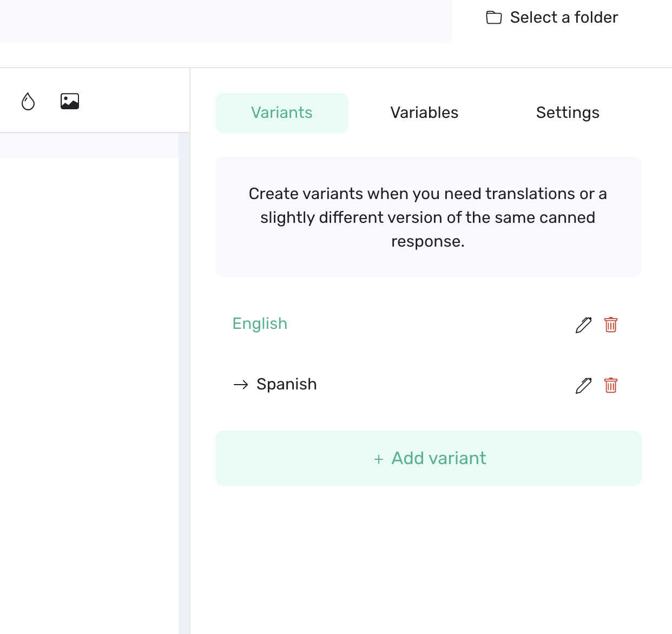Click the folder icon beside Select a folder

pos(493,17)
